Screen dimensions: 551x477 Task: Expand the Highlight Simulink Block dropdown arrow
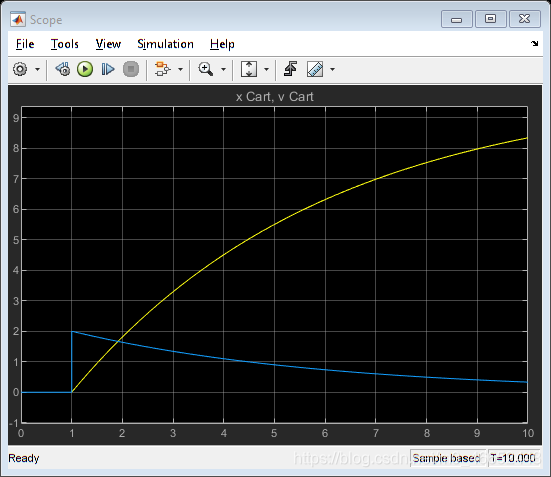coord(180,69)
